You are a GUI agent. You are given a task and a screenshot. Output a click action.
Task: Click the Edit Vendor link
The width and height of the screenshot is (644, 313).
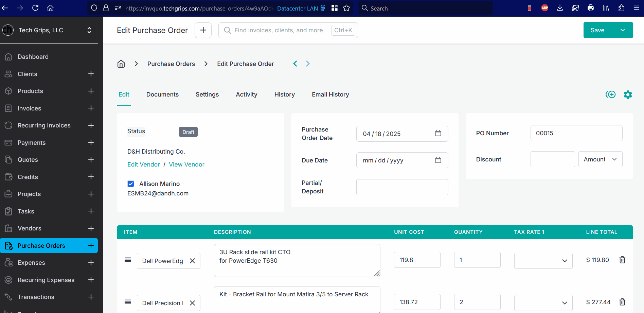[143, 164]
